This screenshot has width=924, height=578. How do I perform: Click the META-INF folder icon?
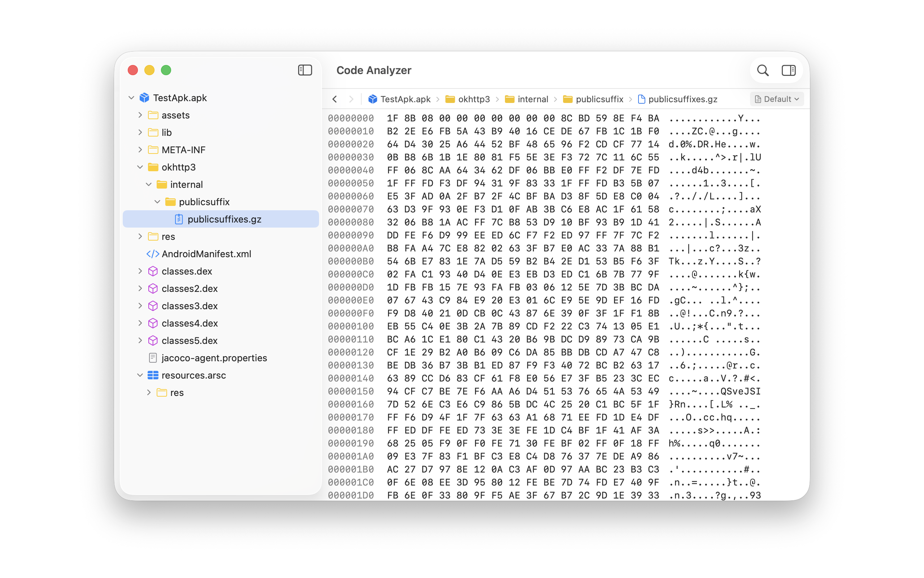tap(153, 150)
